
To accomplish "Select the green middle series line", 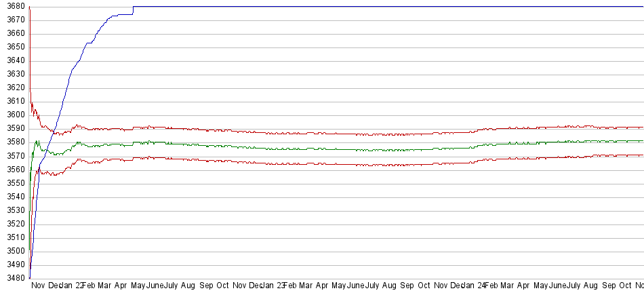I will pyautogui.click(x=339, y=149).
